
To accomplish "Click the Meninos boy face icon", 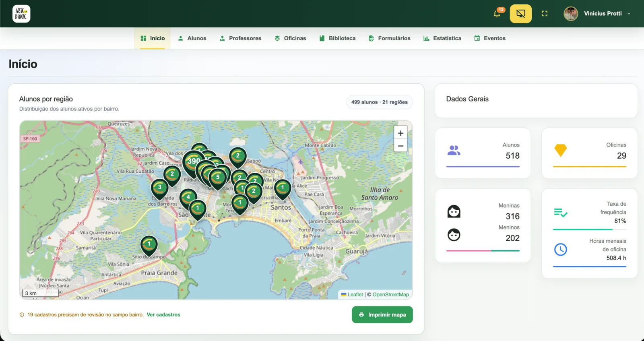I will (454, 235).
